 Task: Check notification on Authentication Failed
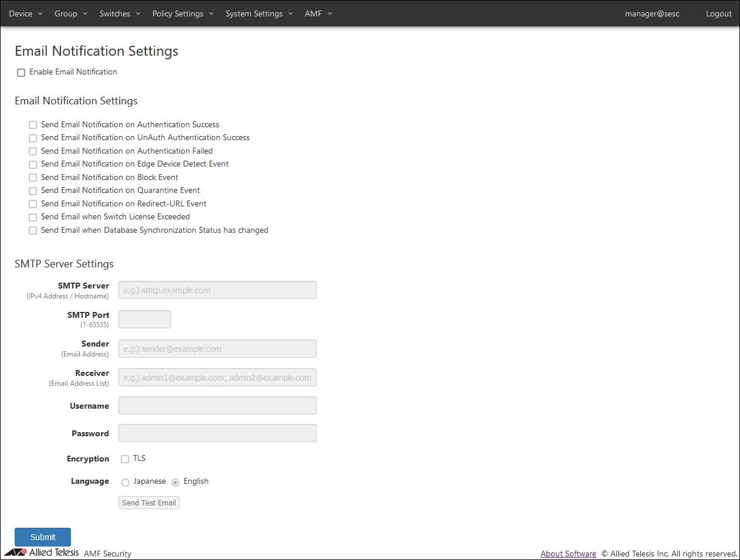pos(33,151)
